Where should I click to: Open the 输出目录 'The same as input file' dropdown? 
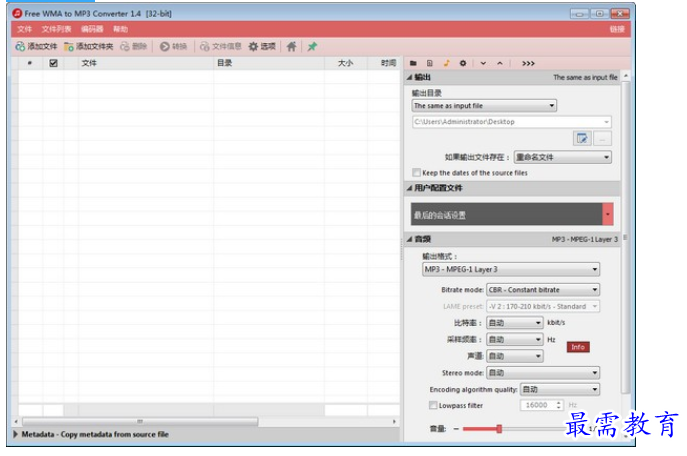[484, 106]
